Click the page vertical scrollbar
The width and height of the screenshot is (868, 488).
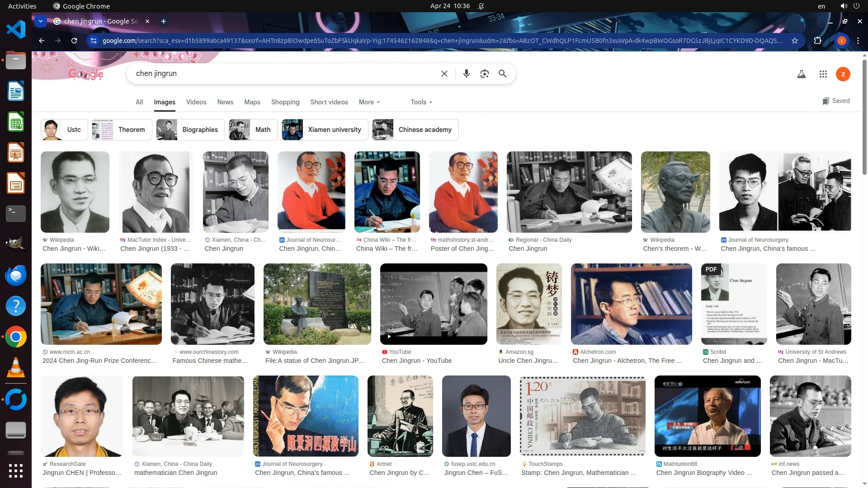(x=864, y=117)
